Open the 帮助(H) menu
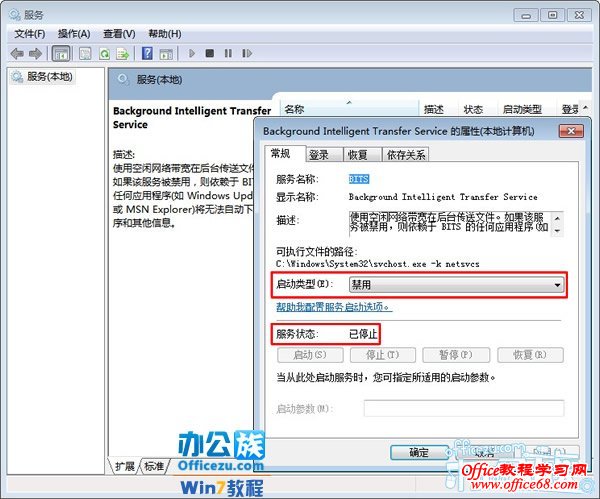 point(165,34)
